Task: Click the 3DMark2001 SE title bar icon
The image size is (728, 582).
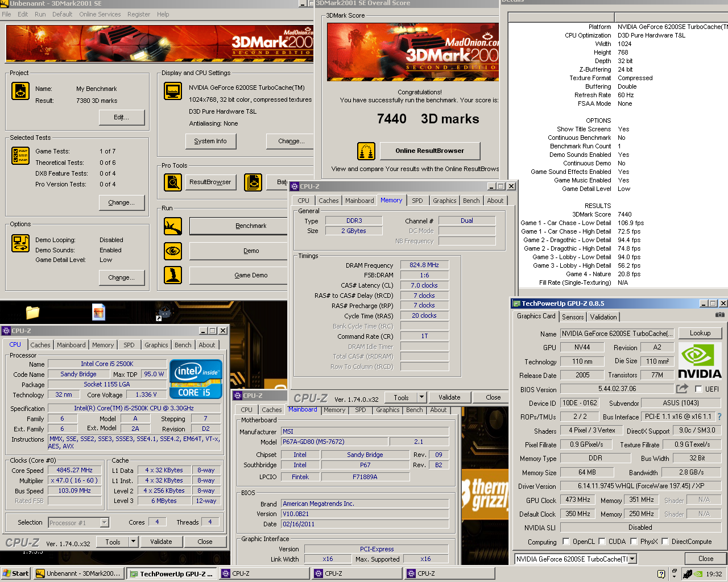Action: click(5, 3)
